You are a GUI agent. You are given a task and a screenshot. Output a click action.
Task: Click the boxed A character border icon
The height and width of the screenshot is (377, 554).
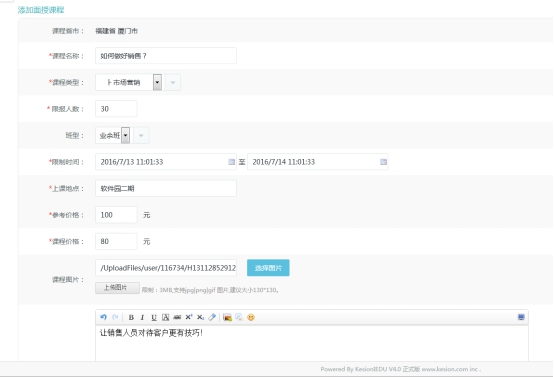pos(165,317)
